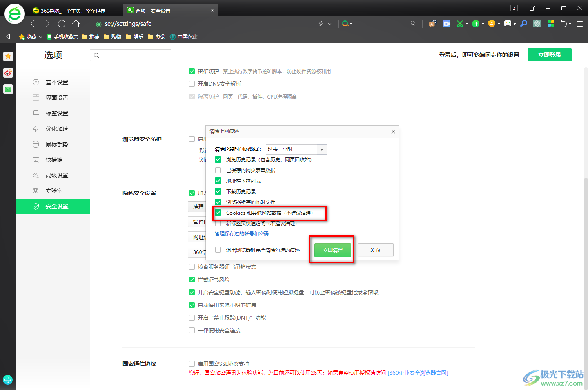Screen dimensions: 588x390
Task: Click the 立即登录 button
Action: point(550,55)
